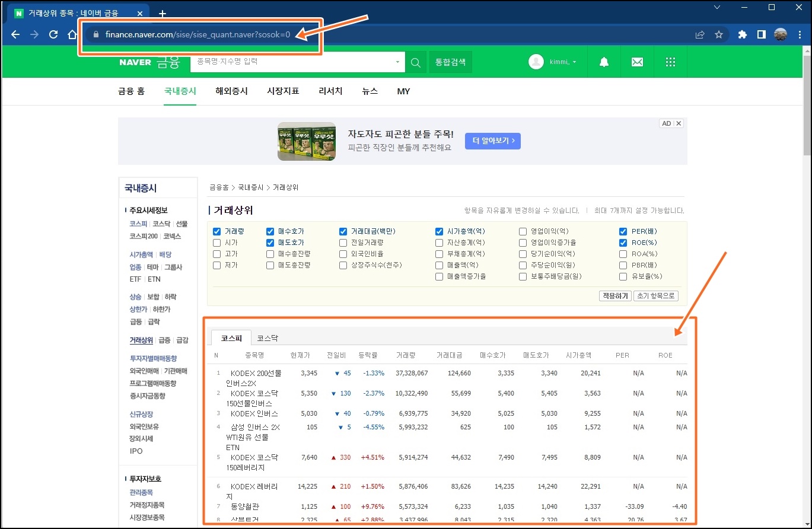Close the advertisement with the X icon
This screenshot has height=529, width=812.
click(x=679, y=123)
